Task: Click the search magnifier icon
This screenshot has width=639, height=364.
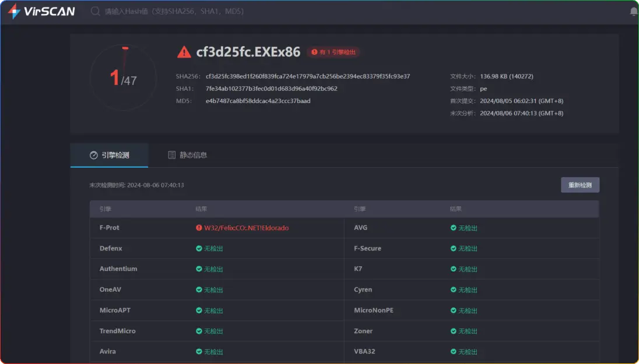Action: click(95, 11)
